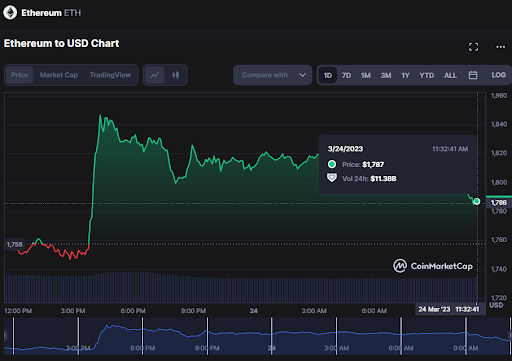
Task: Click the current price point marker
Action: 477,201
